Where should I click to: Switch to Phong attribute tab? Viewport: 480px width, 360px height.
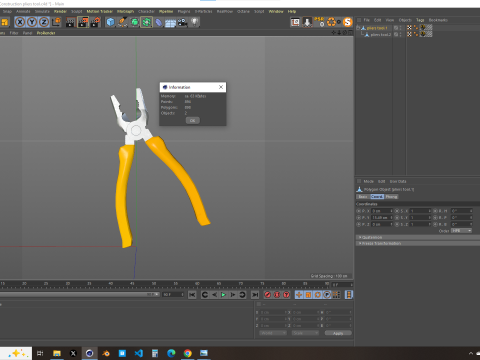[391, 197]
